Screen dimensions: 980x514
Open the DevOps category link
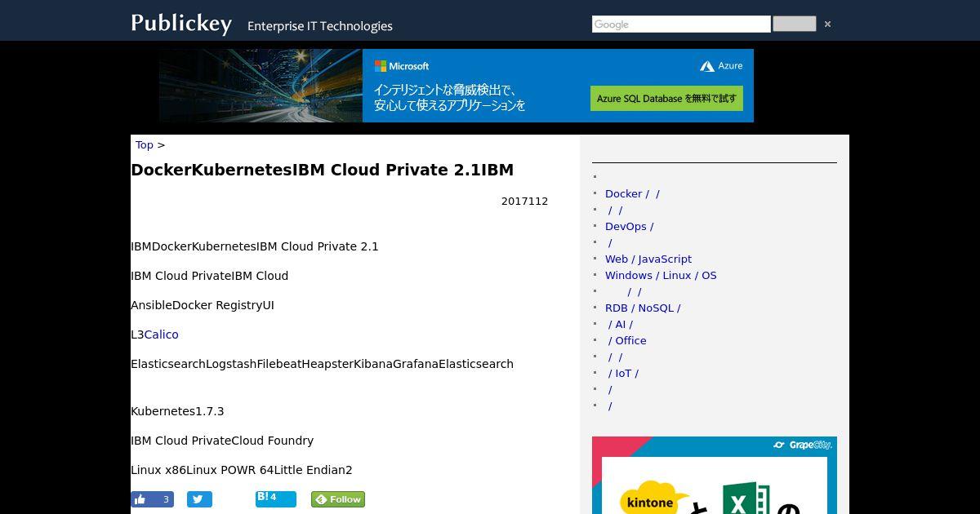629,227
